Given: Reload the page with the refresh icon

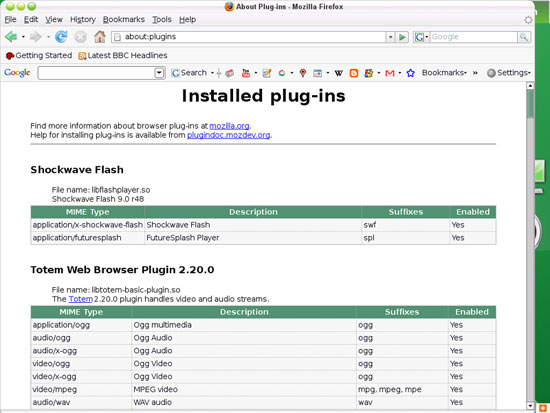Looking at the screenshot, I should pyautogui.click(x=61, y=36).
